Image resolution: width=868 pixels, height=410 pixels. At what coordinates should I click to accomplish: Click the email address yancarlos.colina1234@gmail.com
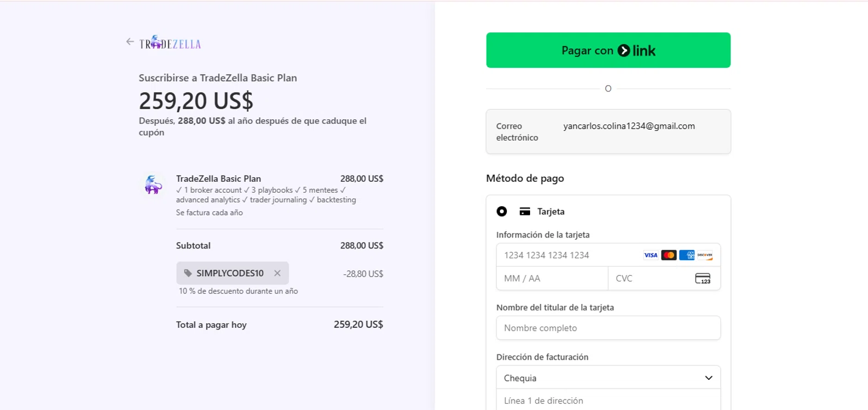[x=629, y=126]
